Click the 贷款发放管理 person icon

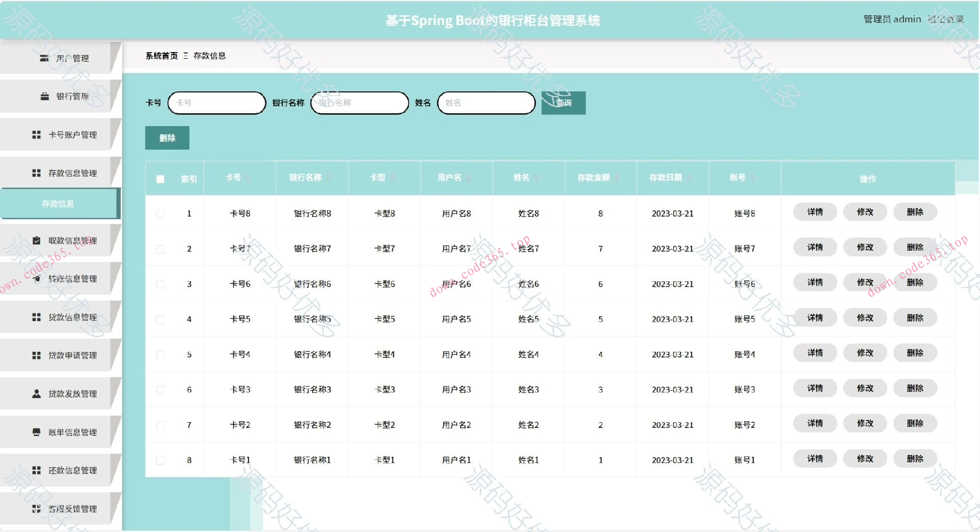tap(36, 393)
